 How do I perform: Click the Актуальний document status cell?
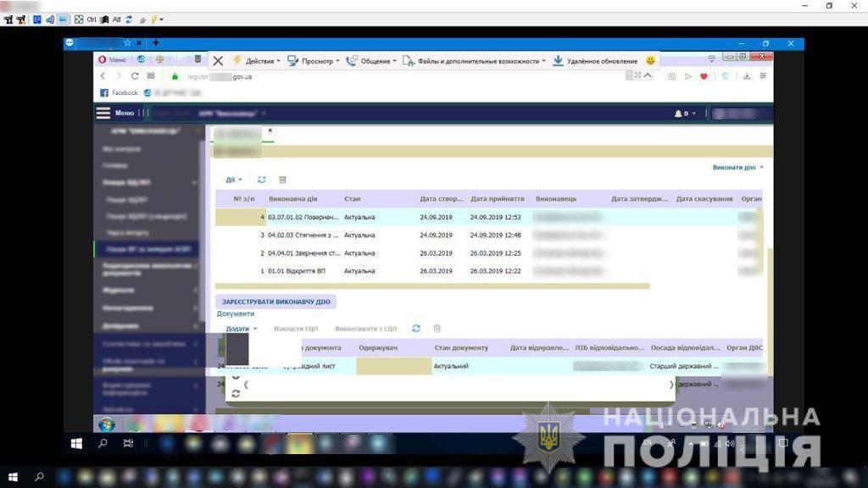(451, 366)
